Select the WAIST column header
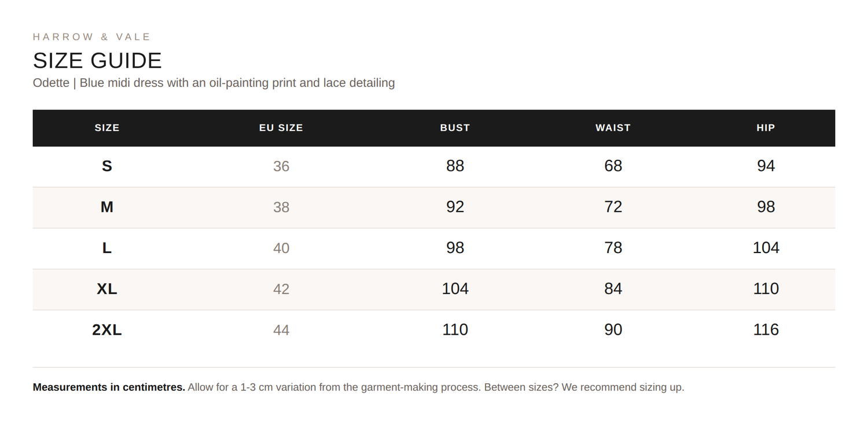Viewport: 868px width, 421px height. (613, 128)
